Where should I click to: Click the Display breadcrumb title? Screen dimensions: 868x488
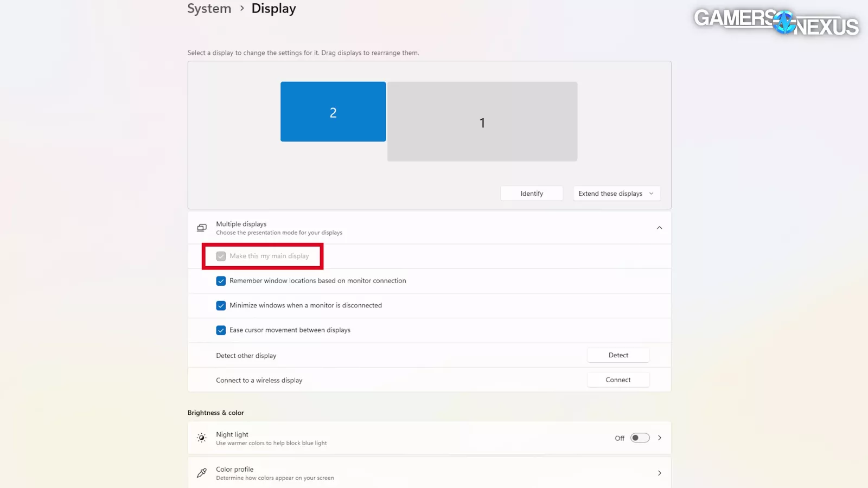point(273,9)
